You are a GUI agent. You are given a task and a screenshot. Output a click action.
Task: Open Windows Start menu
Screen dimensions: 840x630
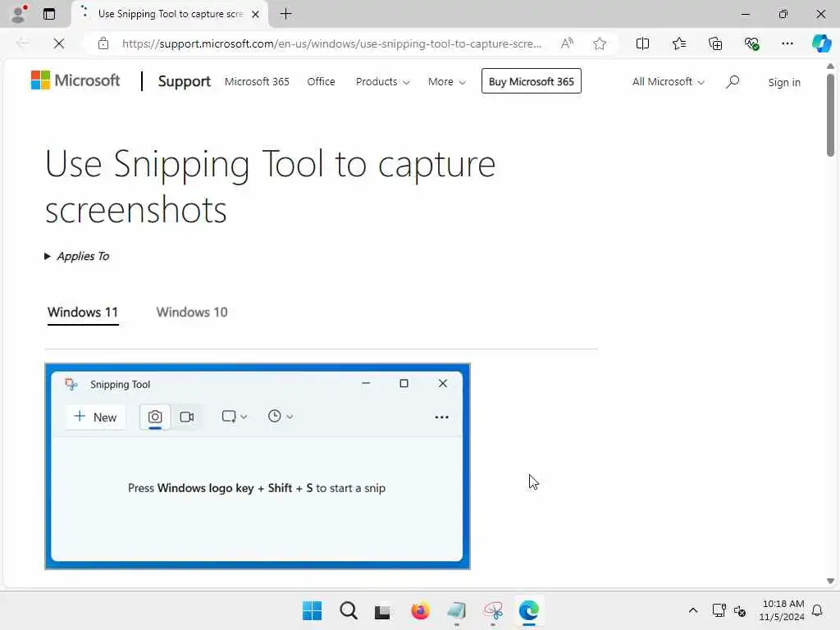pos(312,610)
